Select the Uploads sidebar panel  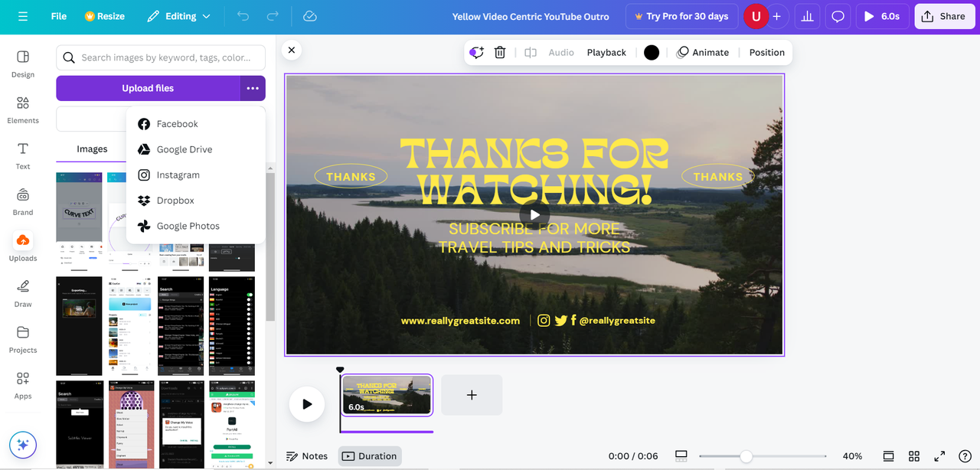tap(23, 248)
